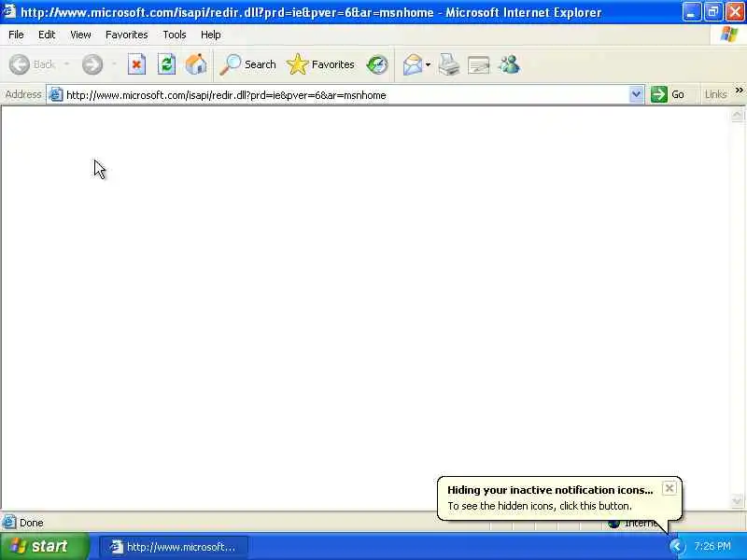The height and width of the screenshot is (560, 747).
Task: Refresh the current page
Action: click(166, 64)
